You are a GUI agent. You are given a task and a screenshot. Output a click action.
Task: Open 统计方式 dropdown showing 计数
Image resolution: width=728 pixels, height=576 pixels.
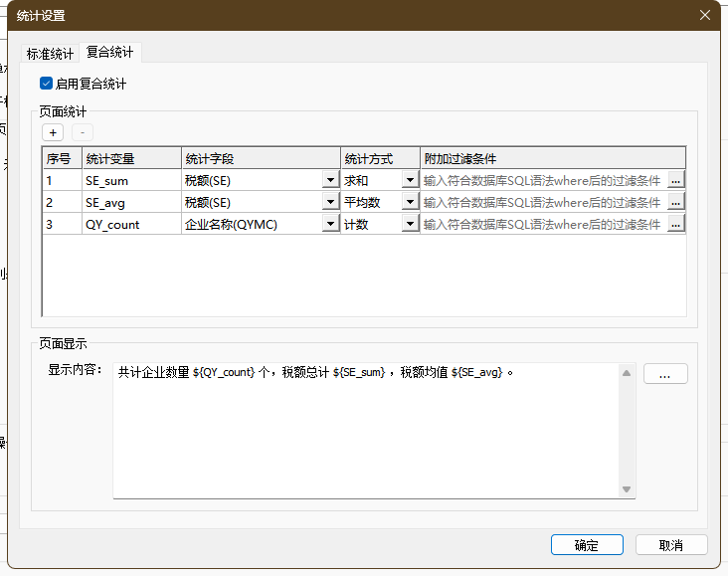(409, 225)
